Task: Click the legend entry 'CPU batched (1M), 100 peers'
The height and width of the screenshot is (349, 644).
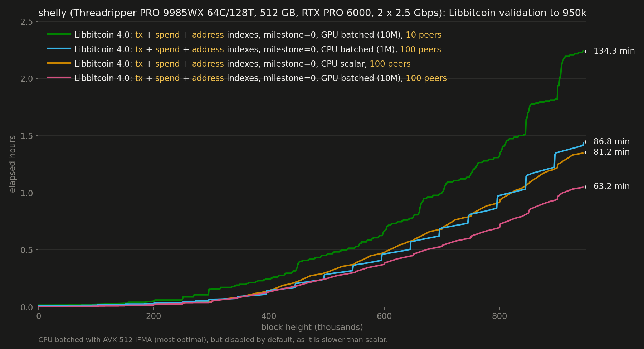Action: point(258,50)
